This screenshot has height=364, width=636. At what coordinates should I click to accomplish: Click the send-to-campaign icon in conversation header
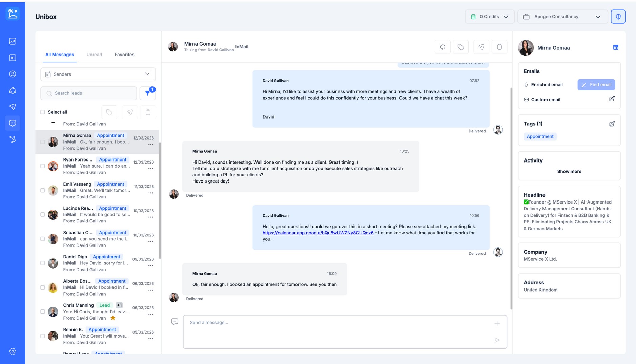(481, 47)
